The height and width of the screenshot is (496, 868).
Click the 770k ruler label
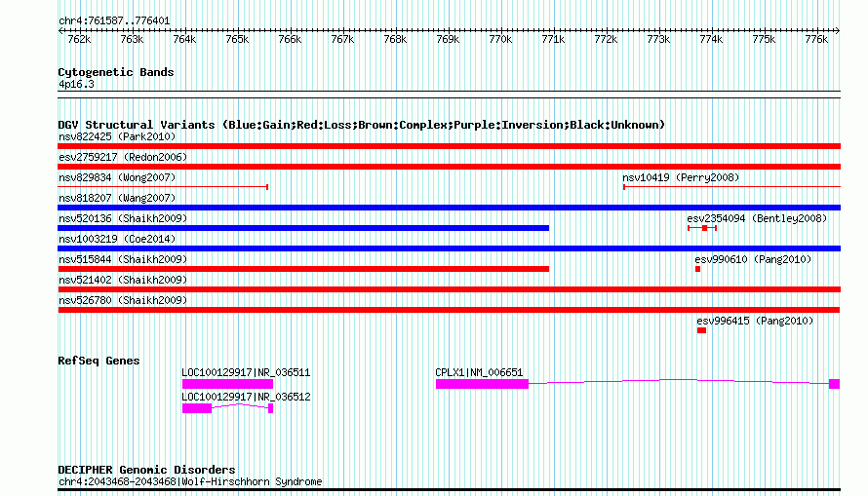(500, 39)
